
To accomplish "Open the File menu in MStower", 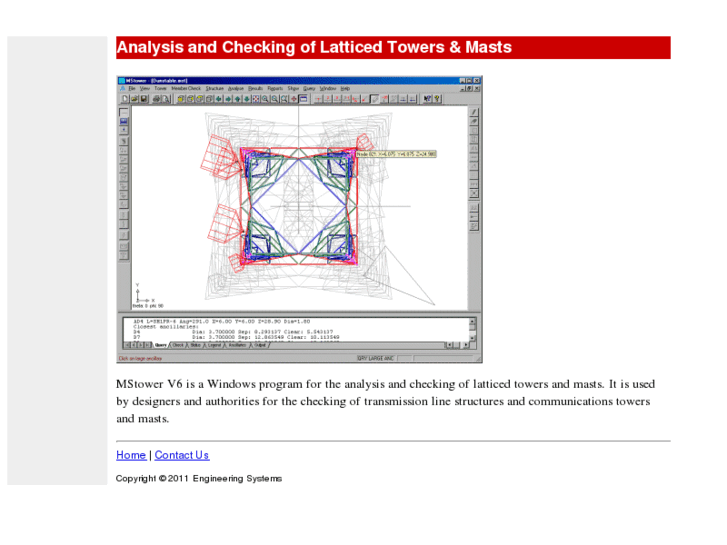I will click(x=132, y=88).
